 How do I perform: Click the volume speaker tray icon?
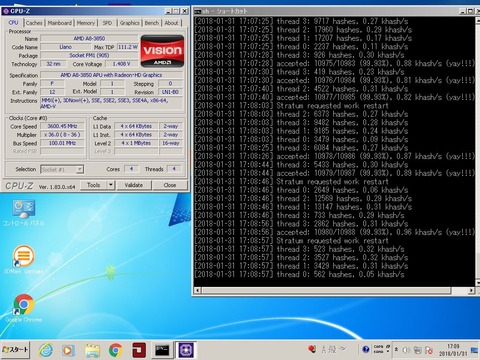point(406,350)
